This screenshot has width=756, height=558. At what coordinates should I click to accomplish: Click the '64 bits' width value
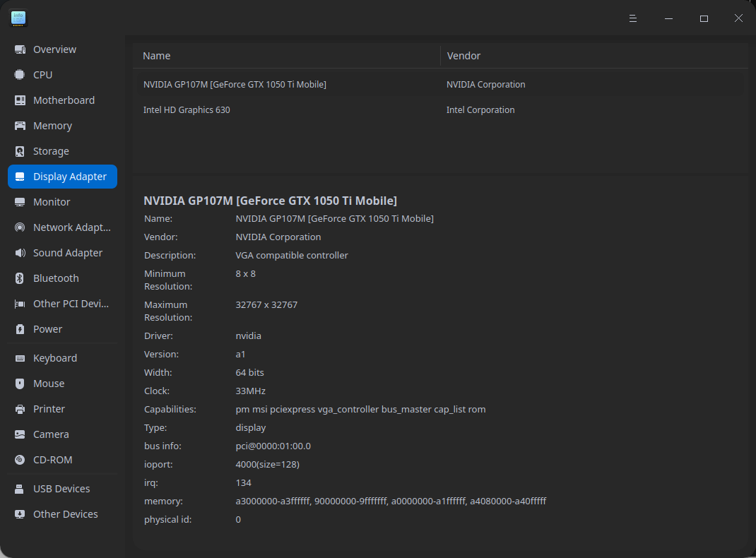pyautogui.click(x=249, y=372)
